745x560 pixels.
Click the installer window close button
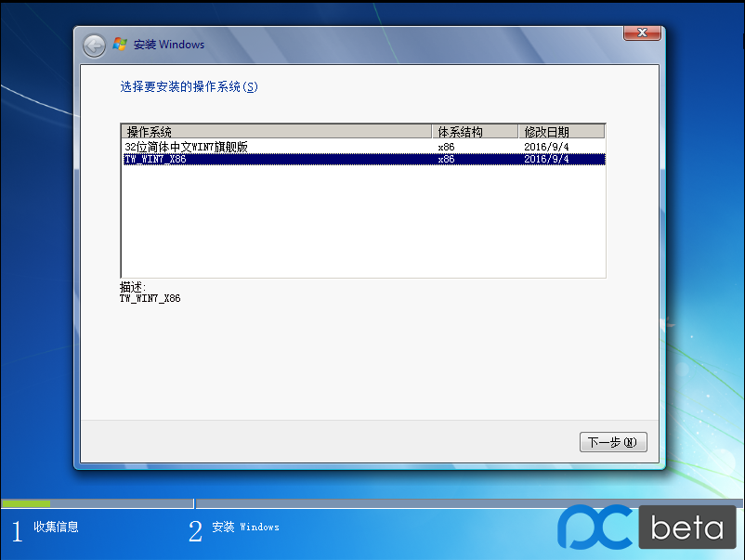[641, 33]
